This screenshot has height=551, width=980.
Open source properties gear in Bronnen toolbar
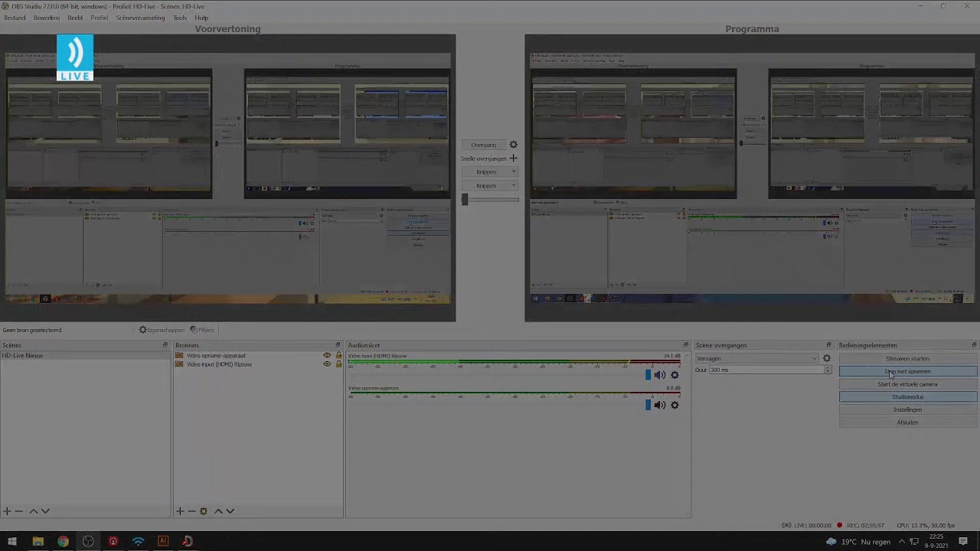(x=203, y=511)
